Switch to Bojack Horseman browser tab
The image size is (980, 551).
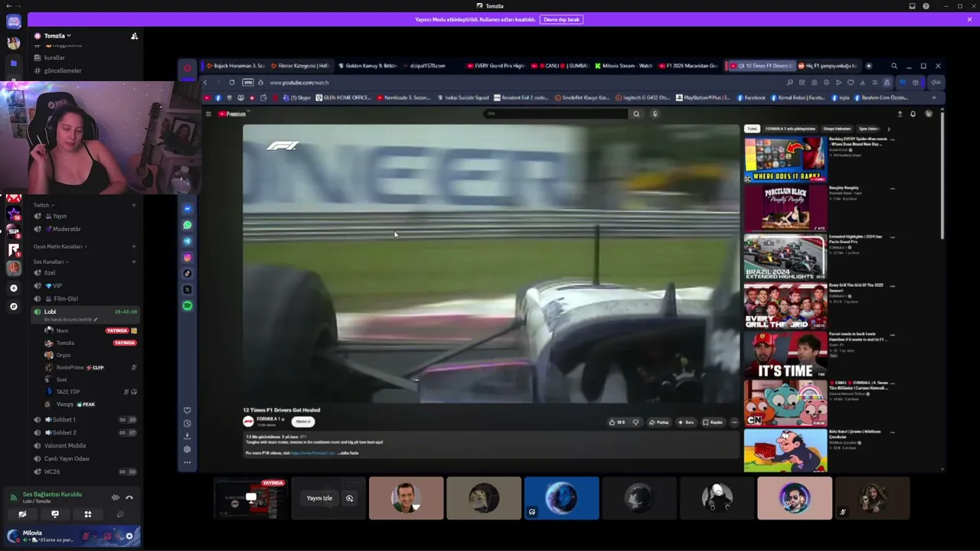point(236,66)
